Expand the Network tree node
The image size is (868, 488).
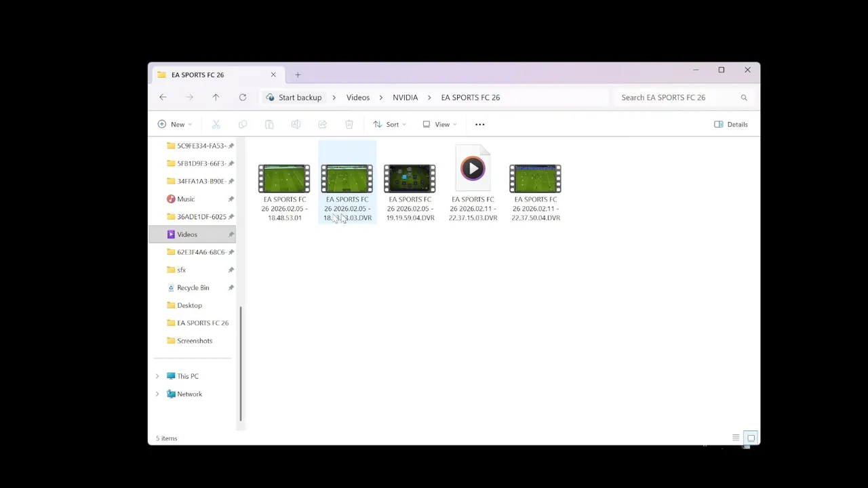point(157,394)
